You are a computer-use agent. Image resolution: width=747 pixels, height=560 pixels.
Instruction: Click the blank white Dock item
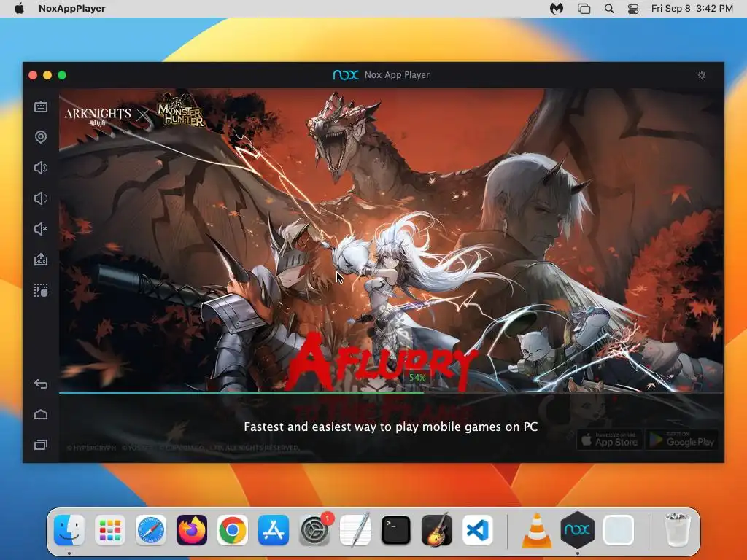click(619, 530)
